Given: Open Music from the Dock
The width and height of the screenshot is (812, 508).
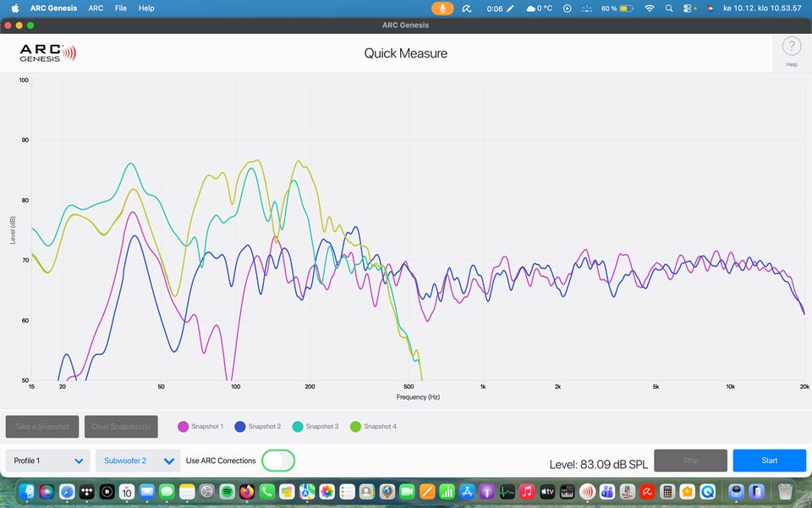Looking at the screenshot, I should pyautogui.click(x=527, y=491).
